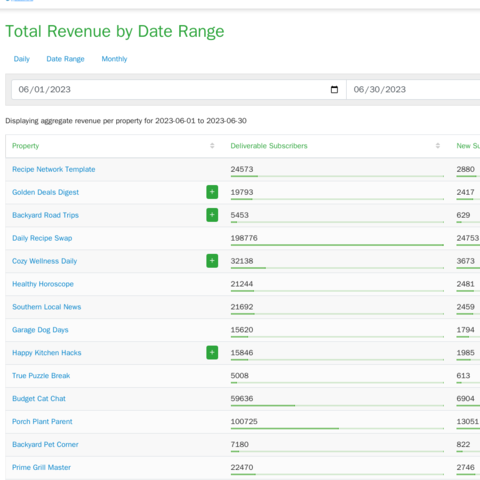Open Happy Kitchen Hacks link
Image resolution: width=480 pixels, height=480 pixels.
tap(47, 353)
